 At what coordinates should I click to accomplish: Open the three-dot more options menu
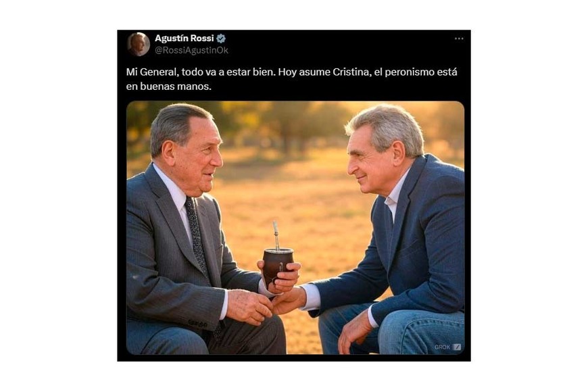click(459, 39)
